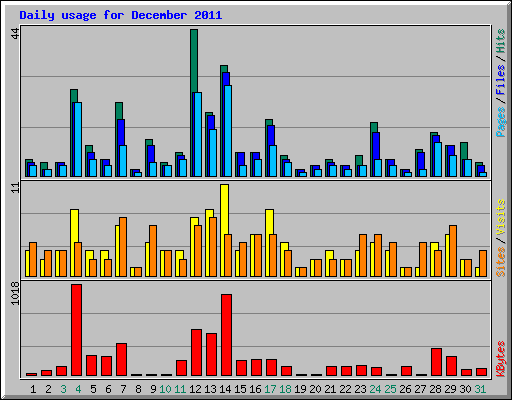Click the green hits bar for day 24
Image resolution: width=512 pixels, height=400 pixels.
[374, 127]
